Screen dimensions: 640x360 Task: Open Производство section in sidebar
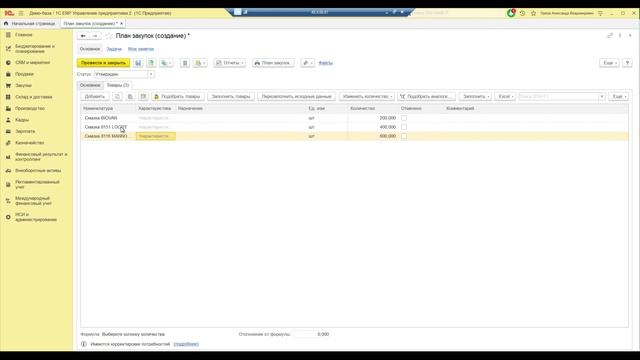tap(30, 109)
